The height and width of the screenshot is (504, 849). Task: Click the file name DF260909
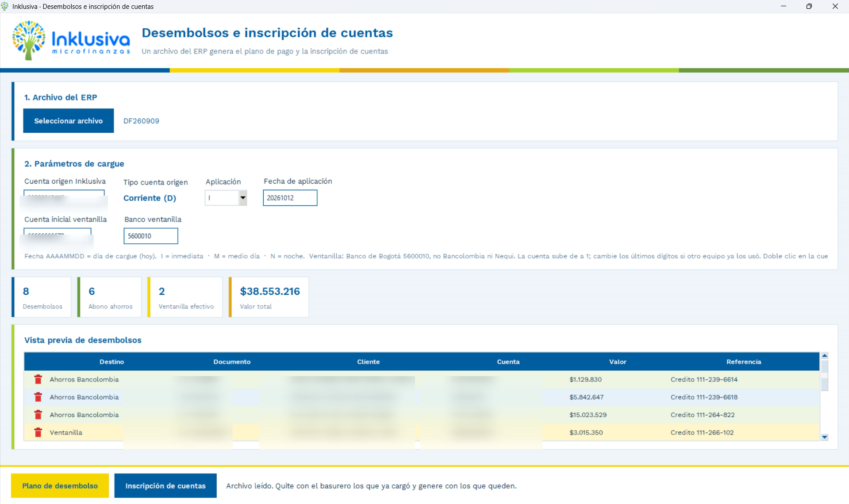[141, 121]
